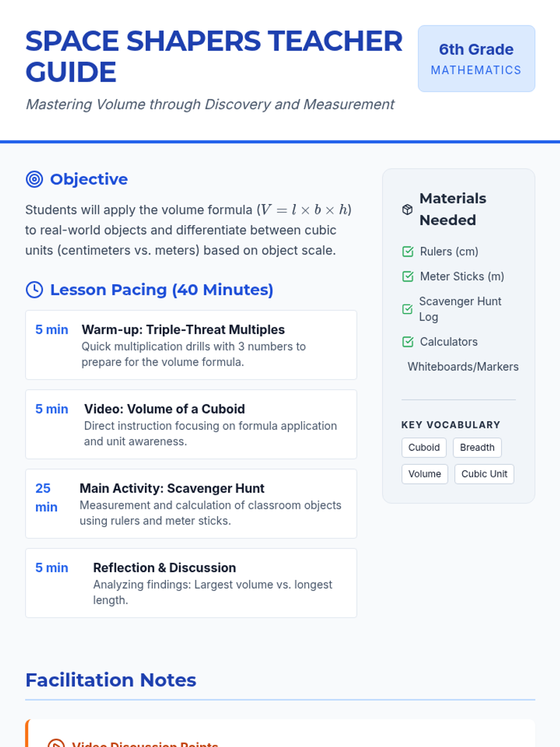Select the Main Activity: Scavenger Hunt card
Image resolution: width=560 pixels, height=747 pixels.
191,504
